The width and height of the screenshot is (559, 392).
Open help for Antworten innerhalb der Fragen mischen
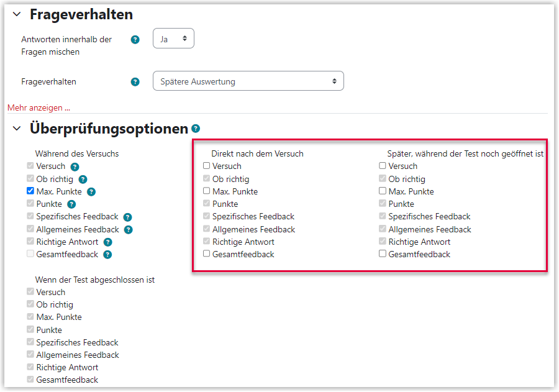135,40
